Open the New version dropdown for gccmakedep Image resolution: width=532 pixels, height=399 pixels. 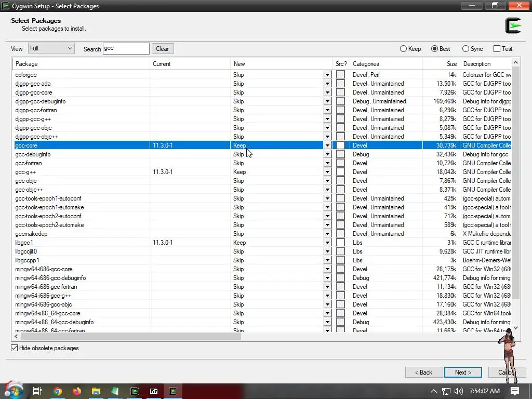[327, 233]
